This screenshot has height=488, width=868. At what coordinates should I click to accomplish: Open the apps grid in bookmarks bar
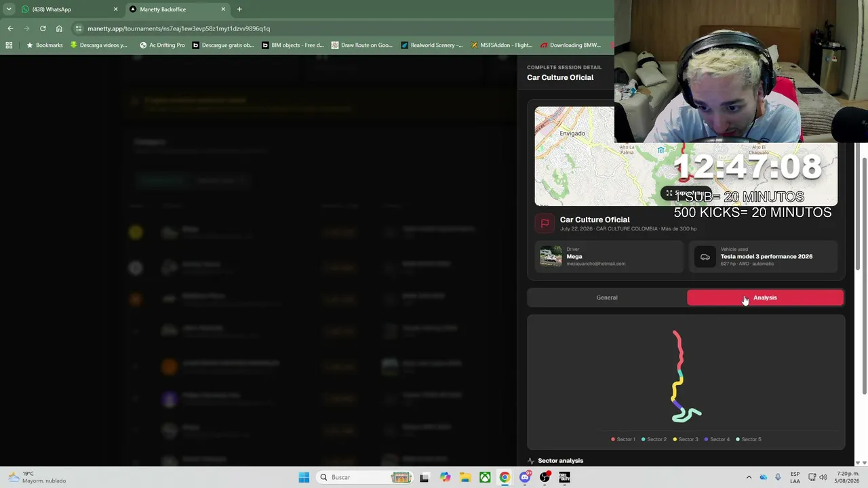[x=9, y=45]
